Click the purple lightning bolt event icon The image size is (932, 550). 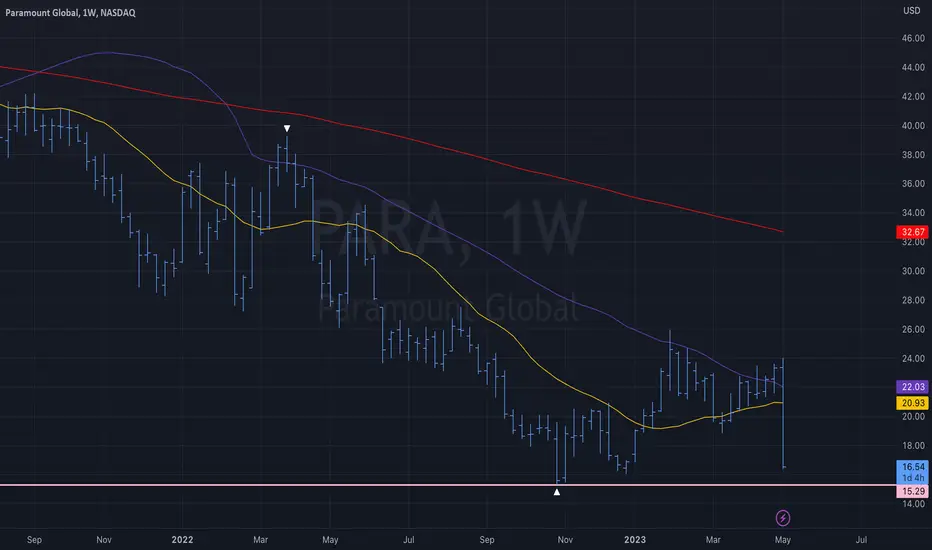click(x=783, y=518)
